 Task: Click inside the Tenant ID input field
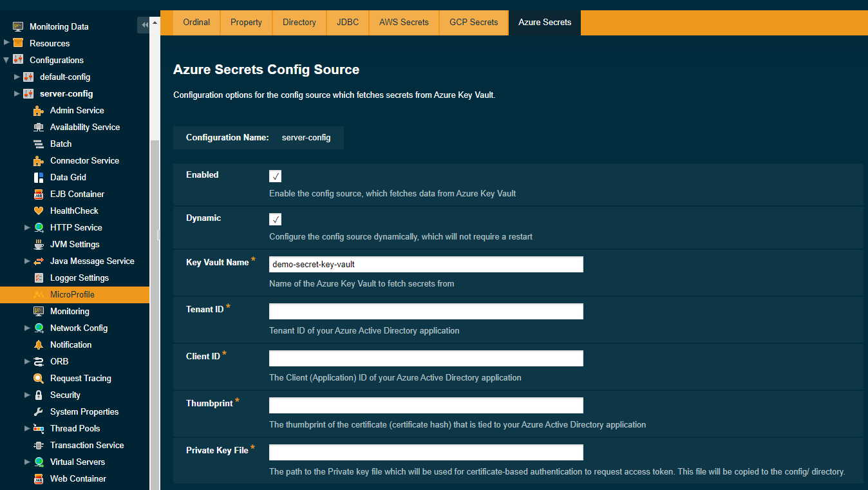click(x=425, y=311)
